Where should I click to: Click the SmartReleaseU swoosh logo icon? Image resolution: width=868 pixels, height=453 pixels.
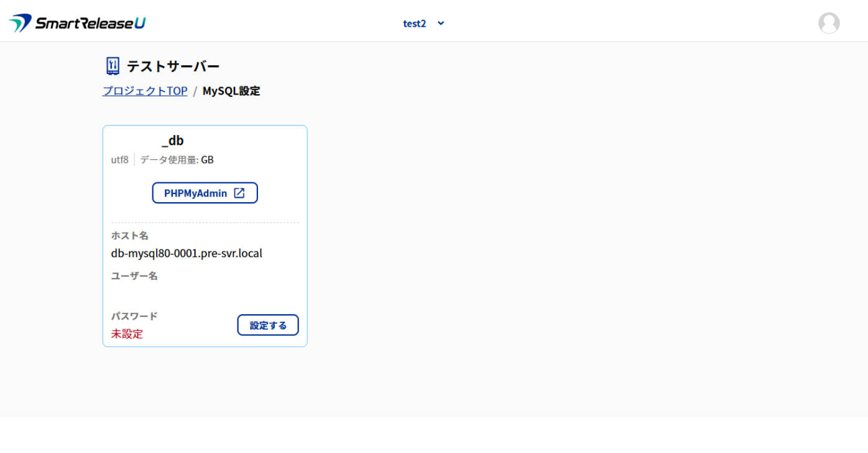20,23
